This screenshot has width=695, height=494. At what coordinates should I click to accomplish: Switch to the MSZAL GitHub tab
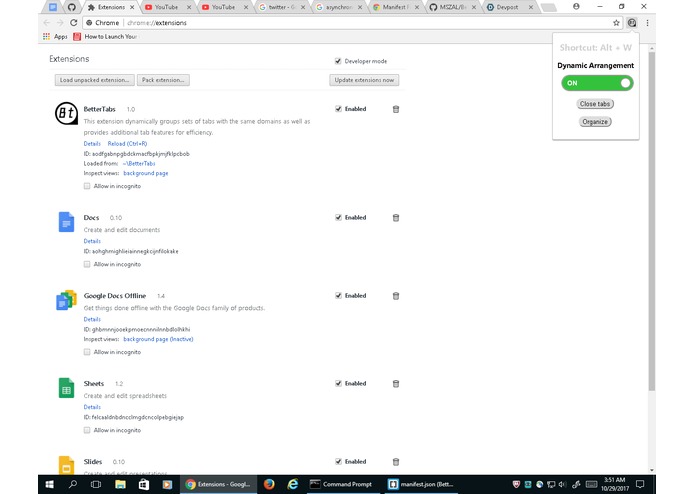pyautogui.click(x=453, y=7)
